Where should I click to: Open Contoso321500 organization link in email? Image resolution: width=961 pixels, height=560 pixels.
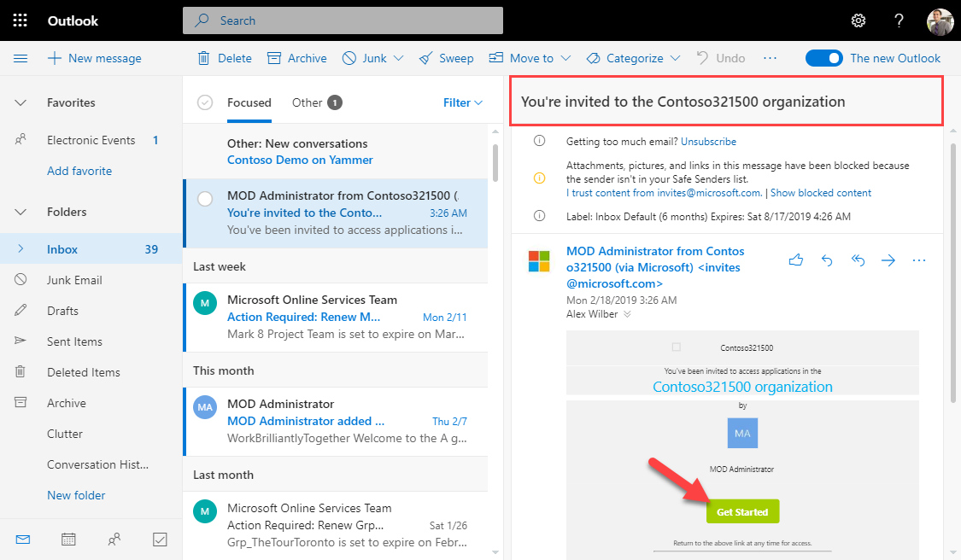[742, 388]
